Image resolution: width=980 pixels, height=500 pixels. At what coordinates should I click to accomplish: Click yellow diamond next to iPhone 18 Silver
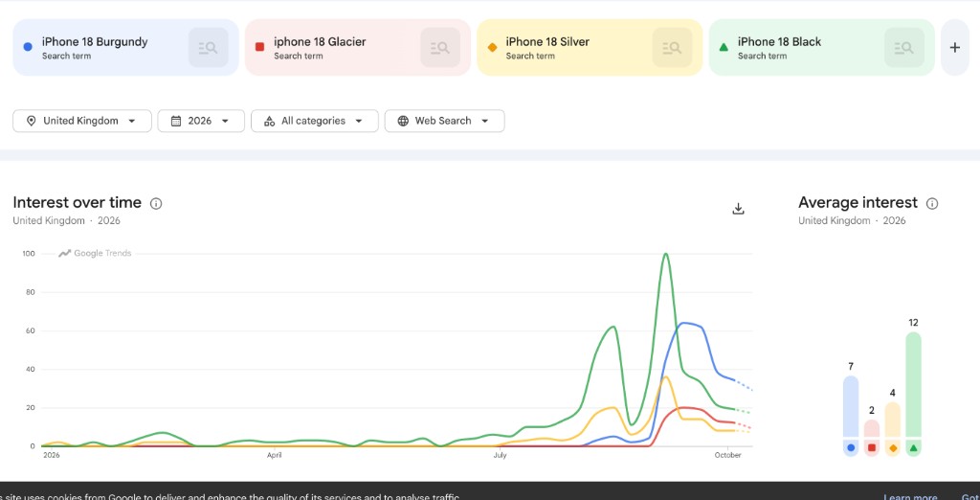coord(492,47)
